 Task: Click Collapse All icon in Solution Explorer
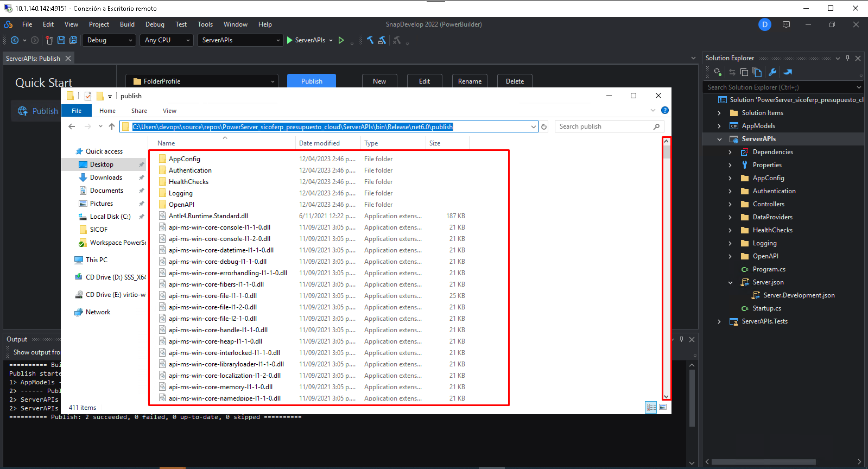click(x=744, y=72)
